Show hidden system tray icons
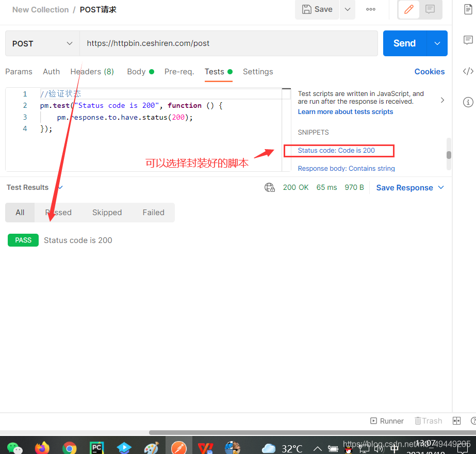Viewport: 476px width, 454px height. [x=318, y=448]
